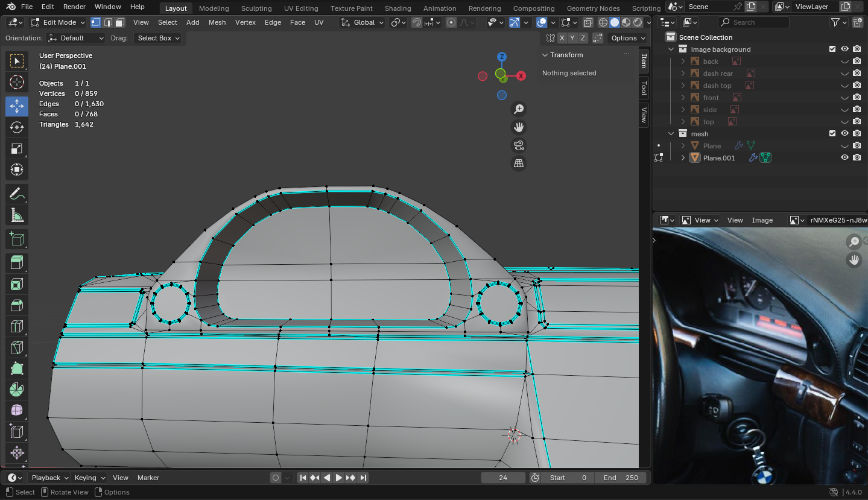Click the End frame field
868x500 pixels.
pos(621,478)
